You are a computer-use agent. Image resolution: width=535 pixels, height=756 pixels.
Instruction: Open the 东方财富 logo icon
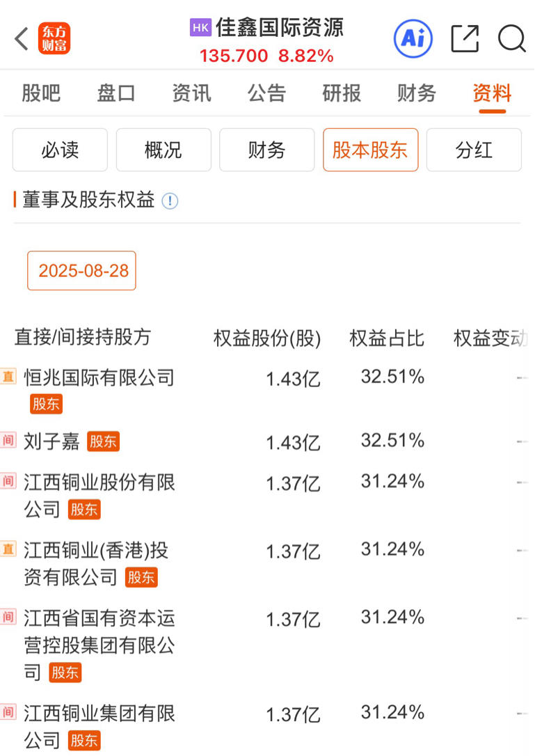click(x=54, y=39)
